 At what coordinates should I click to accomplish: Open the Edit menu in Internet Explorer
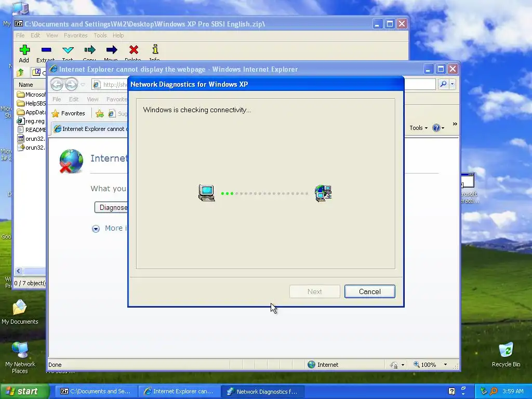pyautogui.click(x=74, y=99)
